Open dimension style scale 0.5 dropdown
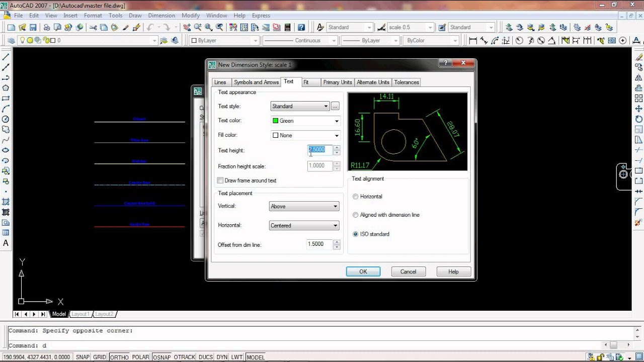Screen dimensions: 644x362 (x=410, y=28)
